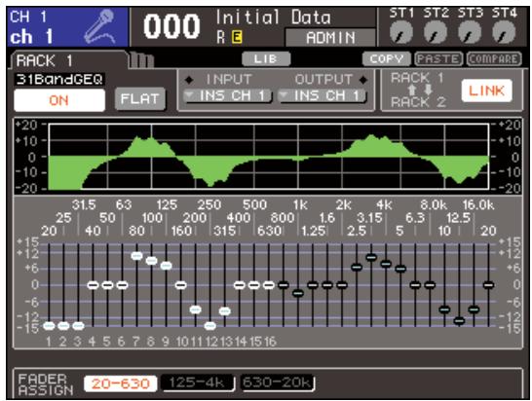Open the rack overview icon beside RACK 1
The image size is (532, 401).
(x=142, y=60)
